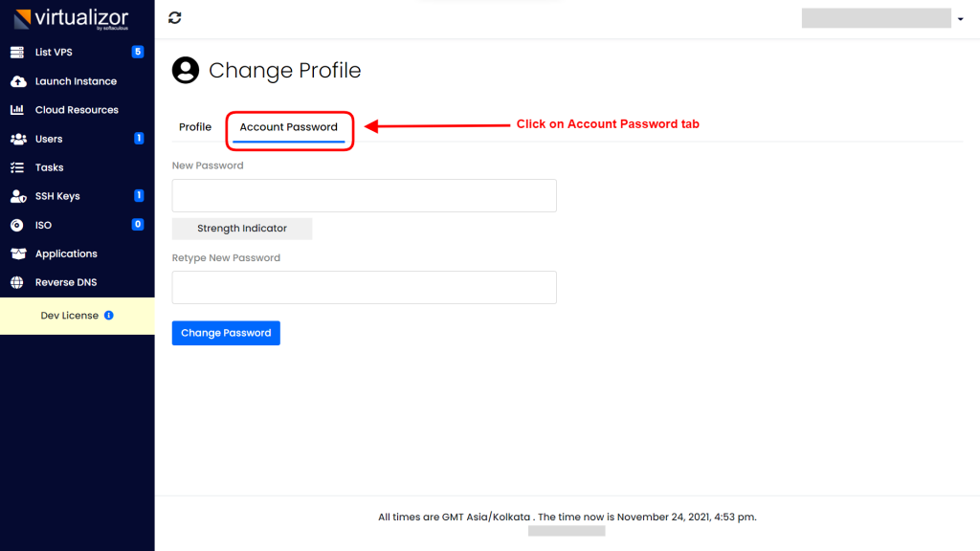Open the Tasks list icon
Viewport: 980px width, 551px height.
17,167
